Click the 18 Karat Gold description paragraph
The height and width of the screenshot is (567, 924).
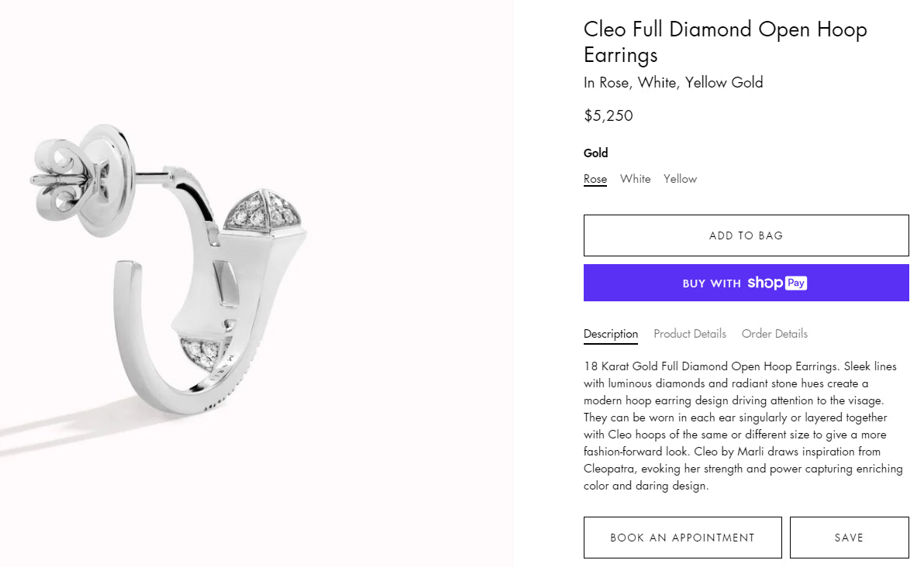pyautogui.click(x=744, y=426)
